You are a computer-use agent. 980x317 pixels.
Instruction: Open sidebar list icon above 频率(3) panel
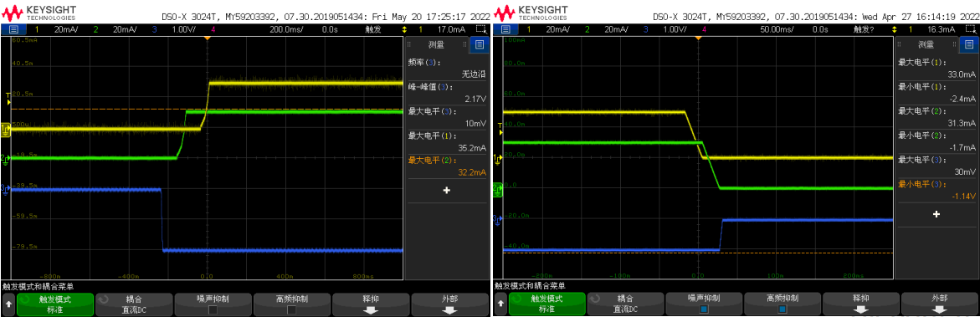480,43
